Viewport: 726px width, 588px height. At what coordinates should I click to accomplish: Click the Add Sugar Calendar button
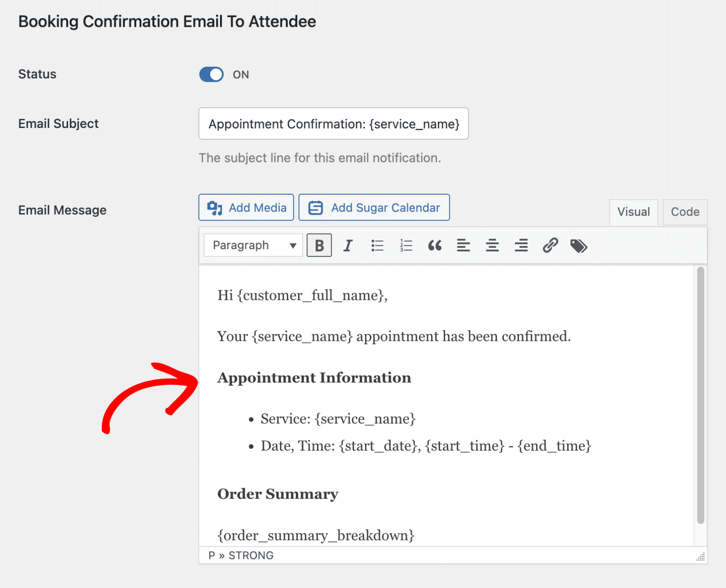coord(374,208)
